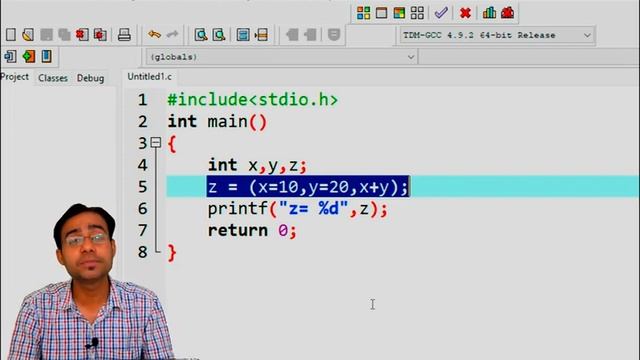This screenshot has width=640, height=360.
Task: Click the grayed Forward navigation icon
Action: pos(310,35)
